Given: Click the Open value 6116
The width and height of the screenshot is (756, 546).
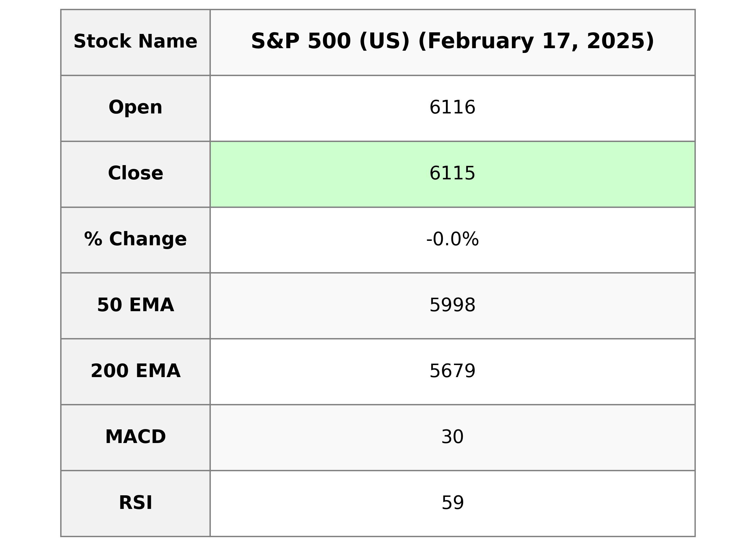Looking at the screenshot, I should [x=452, y=108].
